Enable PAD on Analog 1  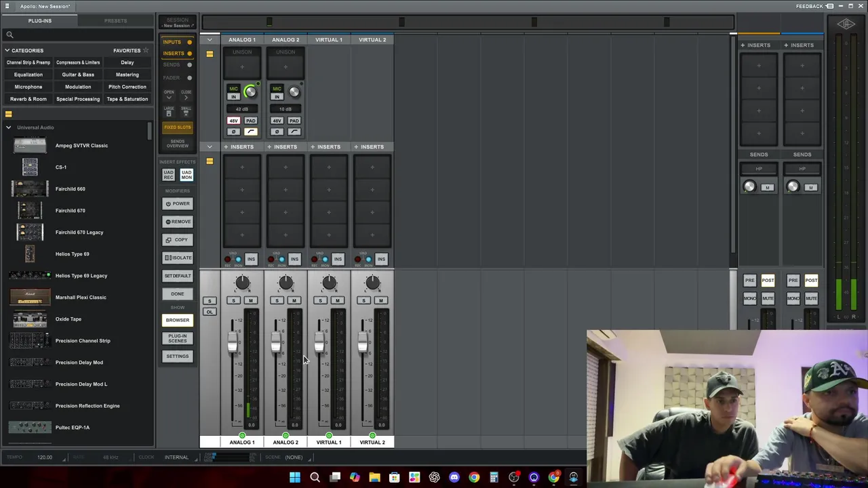(251, 121)
